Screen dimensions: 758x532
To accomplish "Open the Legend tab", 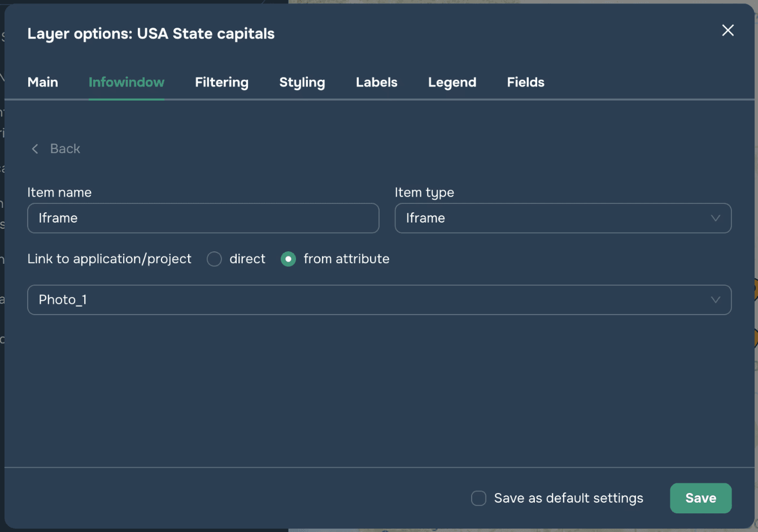I will (452, 82).
